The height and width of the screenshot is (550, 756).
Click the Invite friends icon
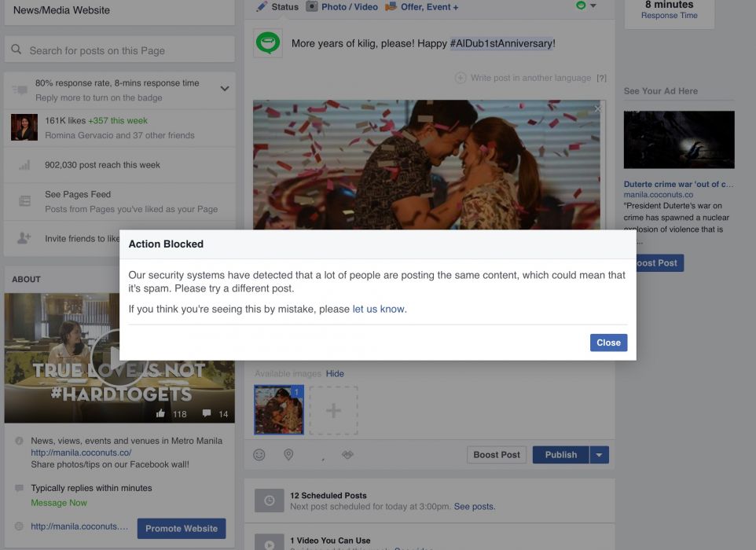24,238
